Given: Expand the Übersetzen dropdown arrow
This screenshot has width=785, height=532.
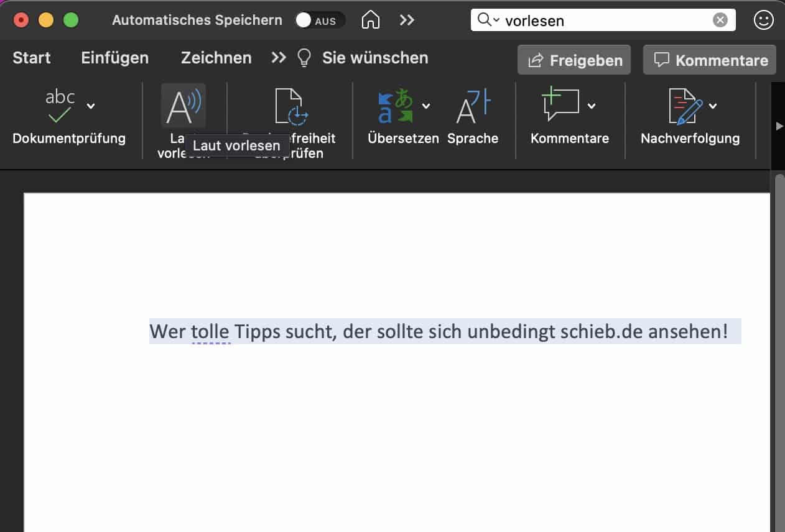Looking at the screenshot, I should 426,106.
